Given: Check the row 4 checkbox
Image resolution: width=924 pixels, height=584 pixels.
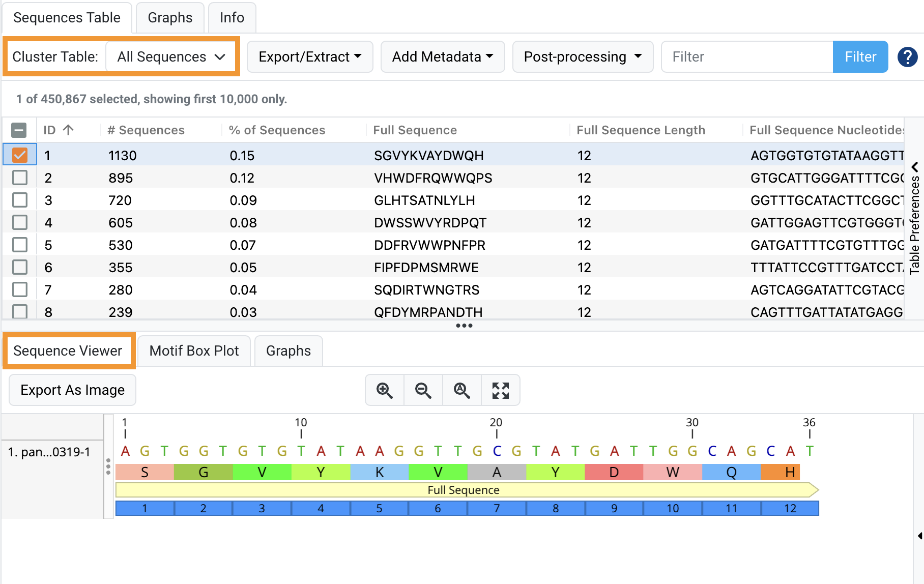Looking at the screenshot, I should (19, 222).
